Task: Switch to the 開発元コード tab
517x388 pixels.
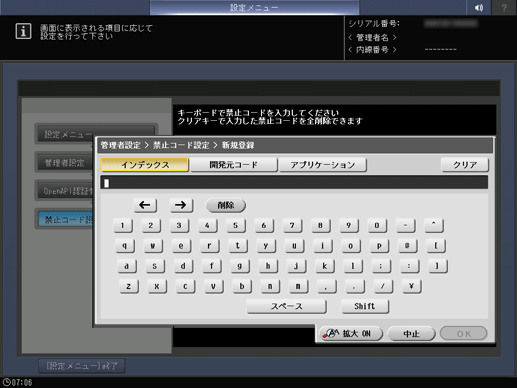Action: 234,165
